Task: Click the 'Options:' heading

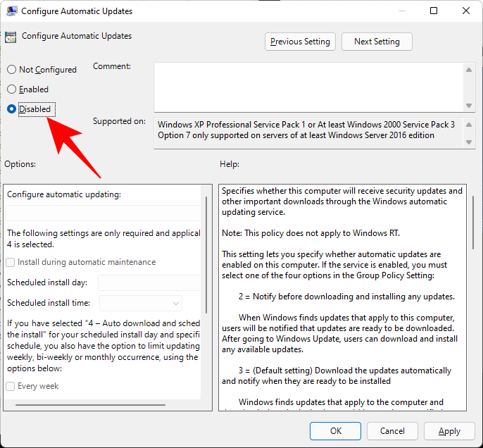Action: tap(20, 164)
